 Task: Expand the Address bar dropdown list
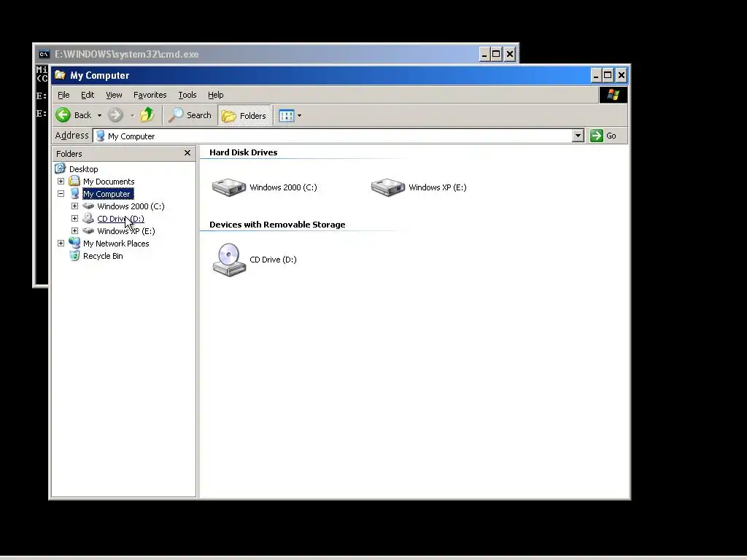click(x=578, y=136)
